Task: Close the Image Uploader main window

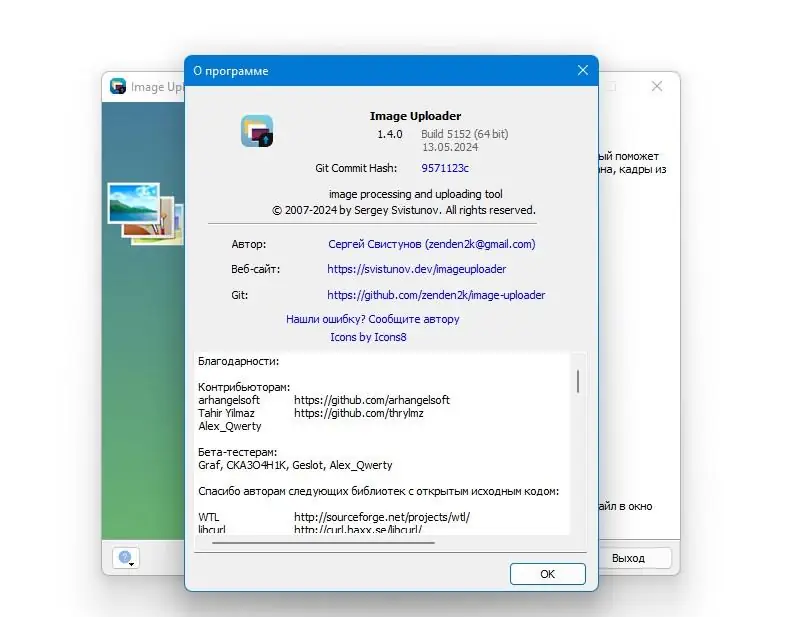Action: [656, 86]
